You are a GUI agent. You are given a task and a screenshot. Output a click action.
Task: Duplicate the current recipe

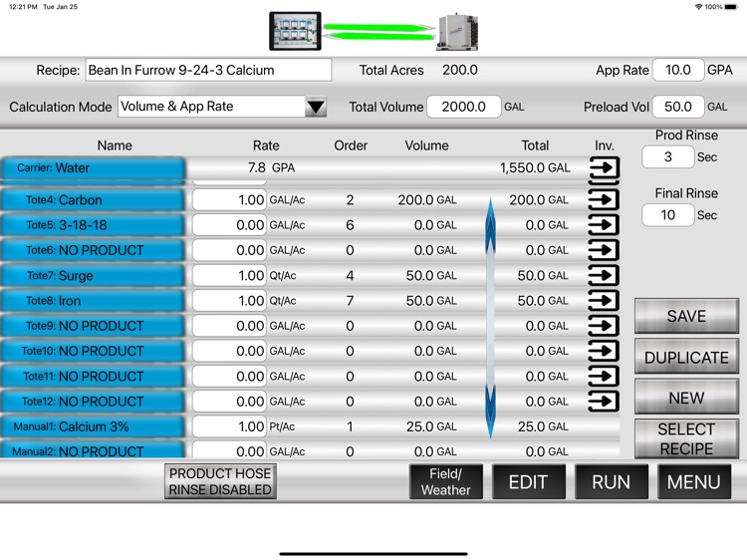click(686, 357)
